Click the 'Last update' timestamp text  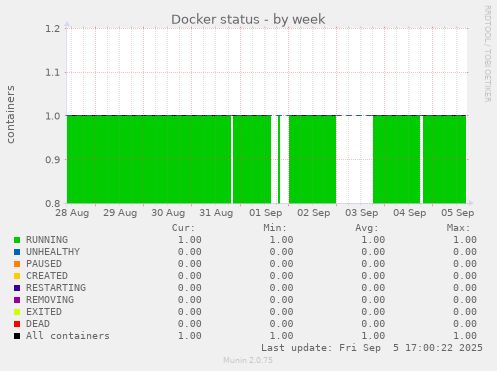point(372,348)
